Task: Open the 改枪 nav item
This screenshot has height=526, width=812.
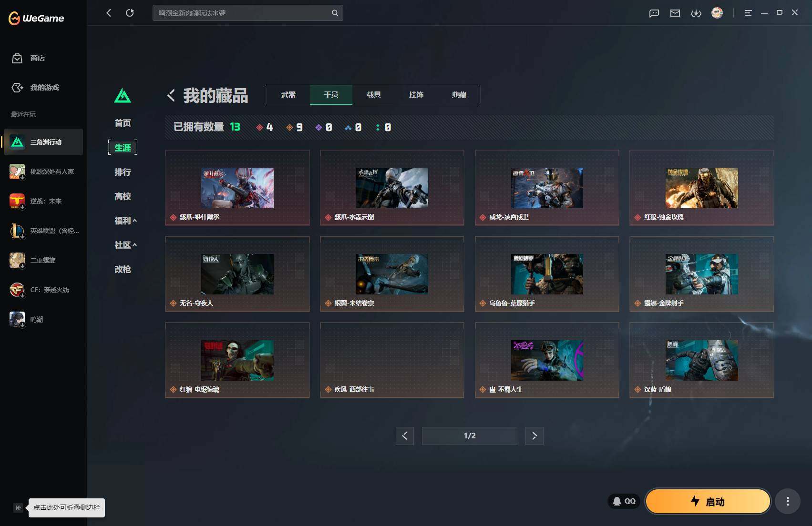Action: click(123, 269)
